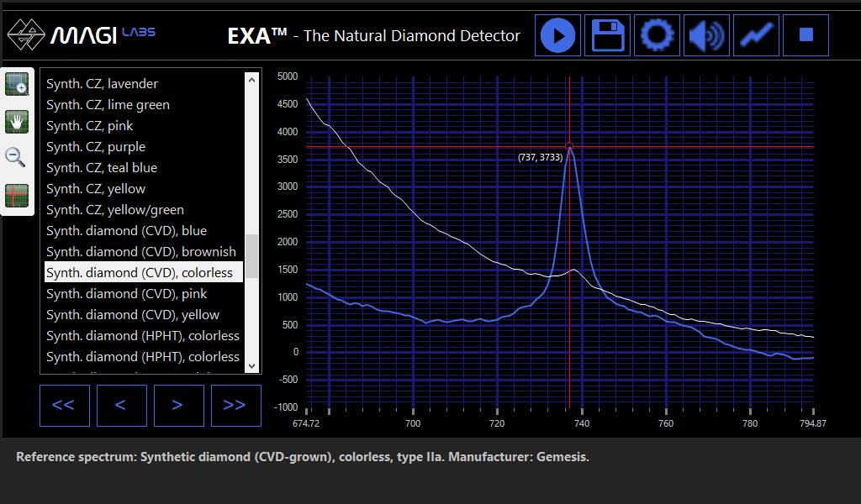The width and height of the screenshot is (861, 504).
Task: Click the zoom out magnifier icon
Action: [x=15, y=157]
